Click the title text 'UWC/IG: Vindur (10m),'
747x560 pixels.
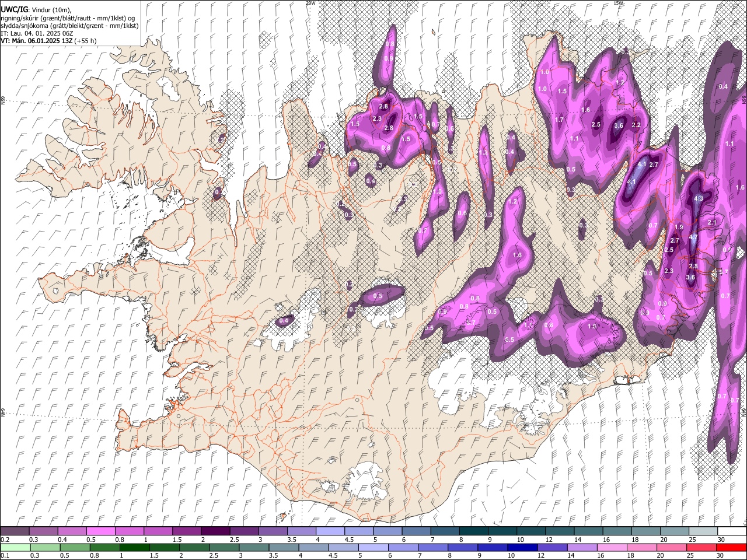pos(36,10)
